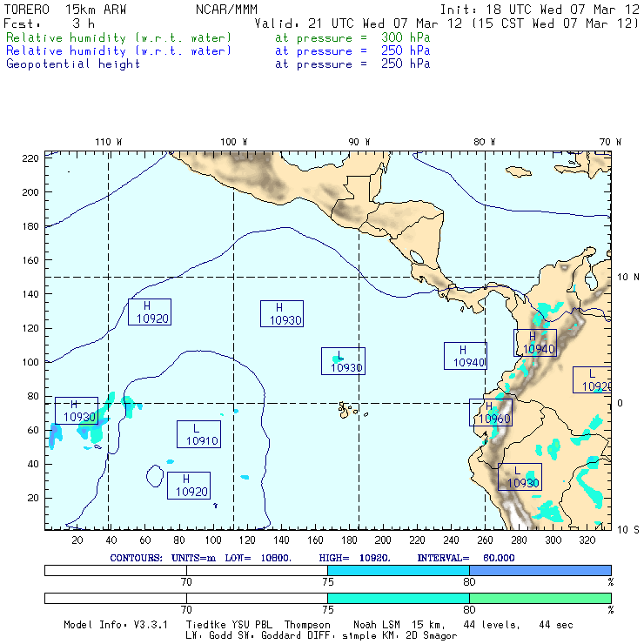This screenshot has width=644, height=644.
Task: Click the 'YSU PBL' scheme name
Action: (x=251, y=625)
